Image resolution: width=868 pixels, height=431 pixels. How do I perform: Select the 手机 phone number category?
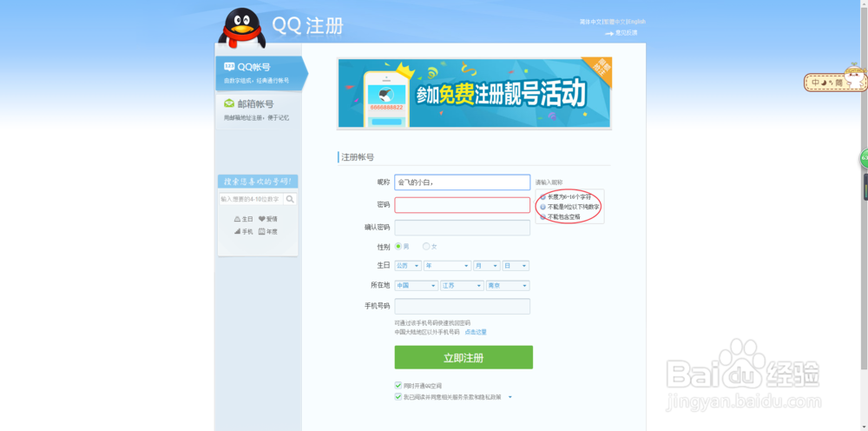click(x=244, y=231)
